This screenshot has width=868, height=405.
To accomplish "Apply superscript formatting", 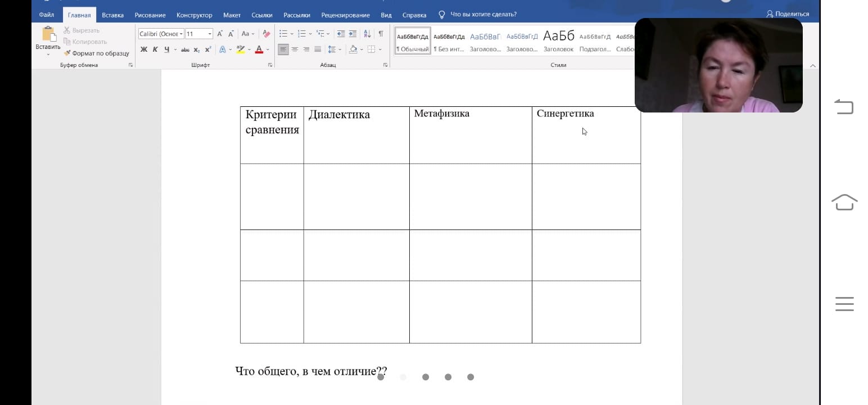I will pos(208,49).
